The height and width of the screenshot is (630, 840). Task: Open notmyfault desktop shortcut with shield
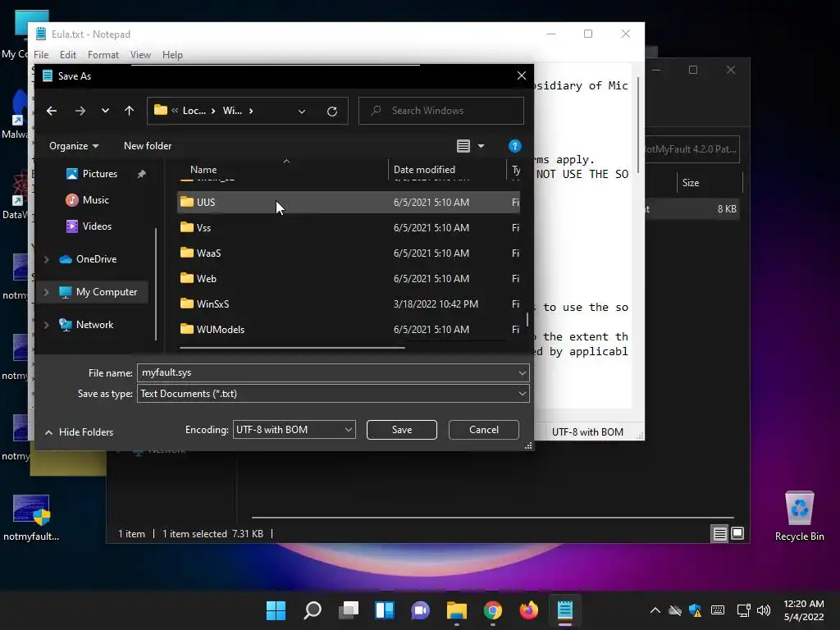click(31, 518)
